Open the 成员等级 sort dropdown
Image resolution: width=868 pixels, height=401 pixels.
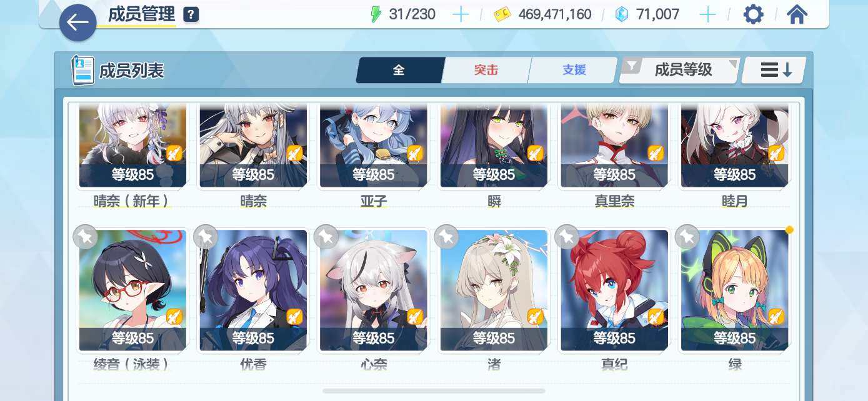pyautogui.click(x=679, y=70)
